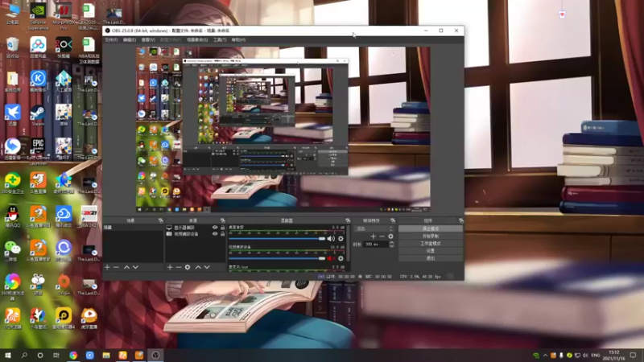Pop out the Audio Mixer dock panel
Image resolution: width=644 pixels, height=362 pixels.
pos(348,220)
